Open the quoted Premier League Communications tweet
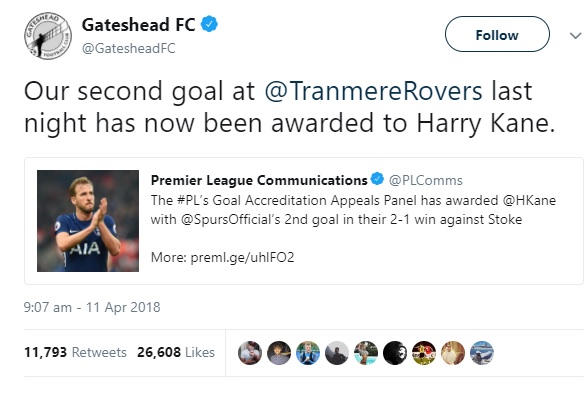The height and width of the screenshot is (393, 585). (x=304, y=221)
